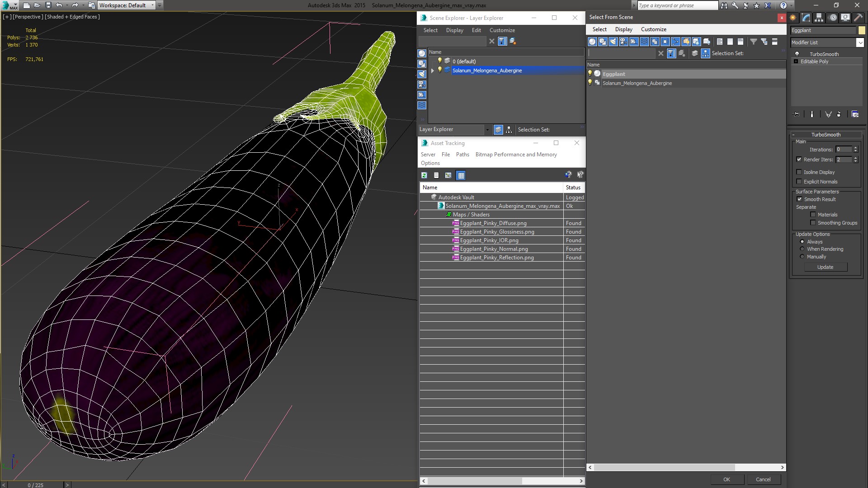Click the New Scene icon in the quick access toolbar
The height and width of the screenshot is (488, 868).
tap(27, 5)
